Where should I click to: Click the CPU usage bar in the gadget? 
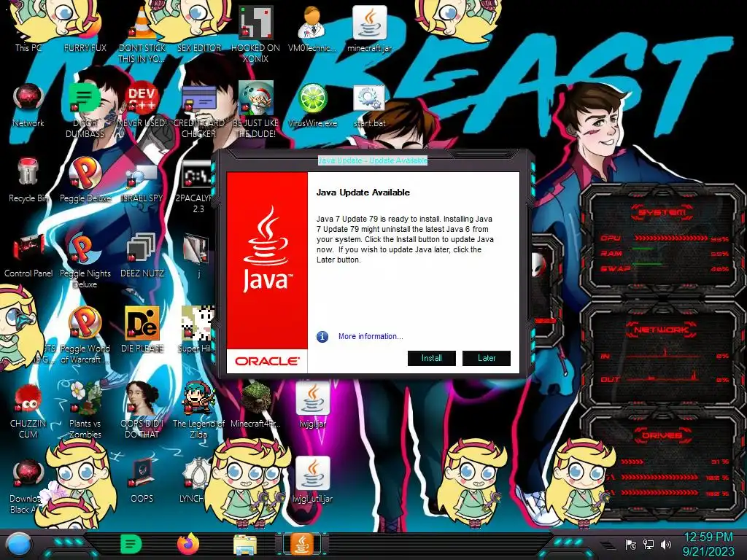tap(671, 238)
